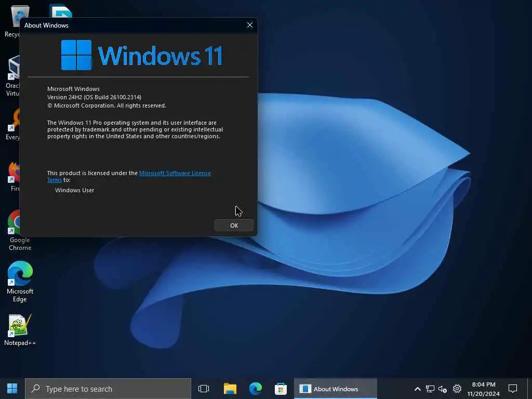Click the Microsoft Corporation copyright line
This screenshot has height=399, width=532.
coord(107,105)
